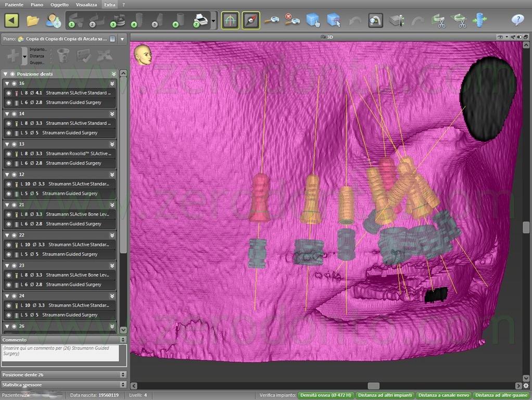The width and height of the screenshot is (532, 400).
Task: Toggle visibility of tooth 16 group
Action: click(14, 83)
